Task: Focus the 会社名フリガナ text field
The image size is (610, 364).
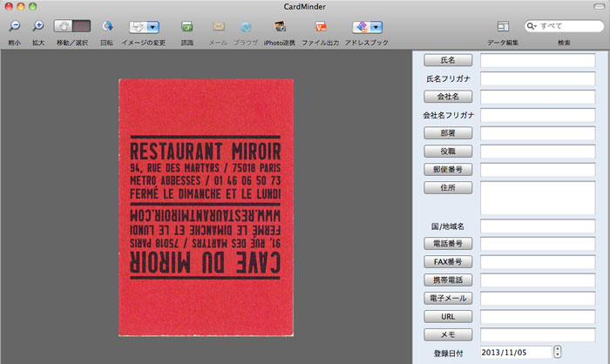Action: pos(538,115)
